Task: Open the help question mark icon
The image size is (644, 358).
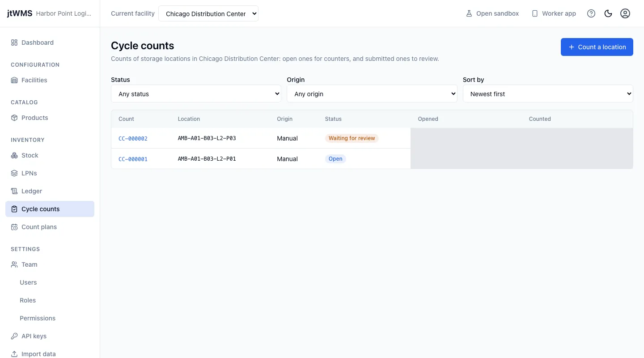Action: click(591, 13)
